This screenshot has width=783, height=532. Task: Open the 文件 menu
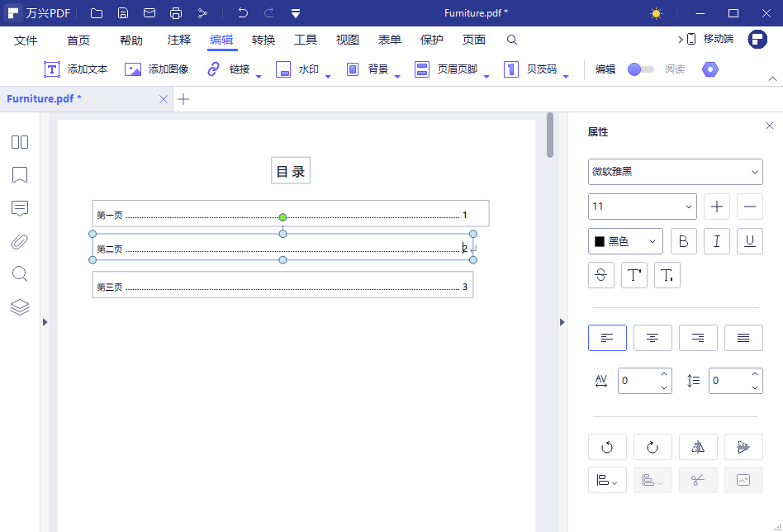(26, 39)
